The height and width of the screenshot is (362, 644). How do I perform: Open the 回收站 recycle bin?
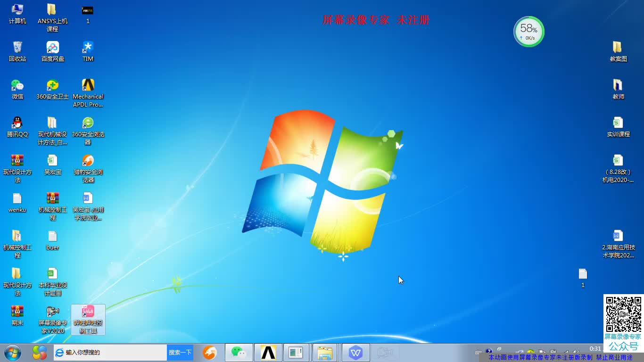point(17,52)
